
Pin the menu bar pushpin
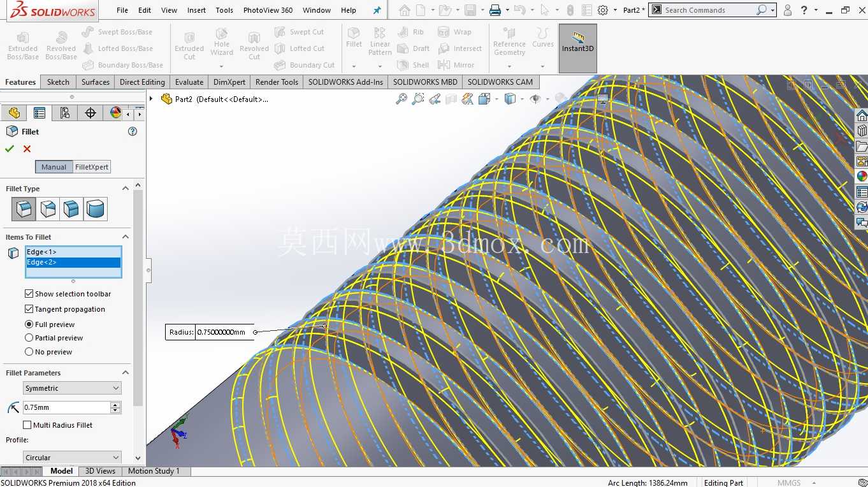tap(377, 10)
